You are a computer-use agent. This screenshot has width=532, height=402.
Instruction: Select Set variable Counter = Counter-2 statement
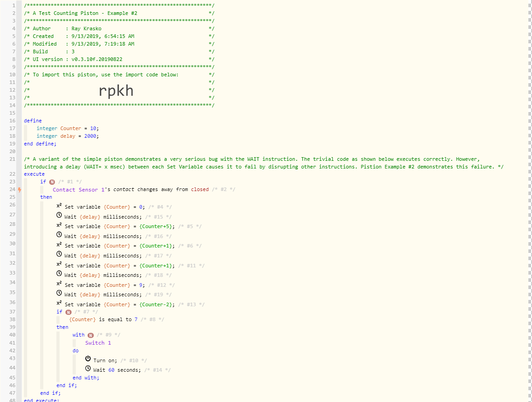pyautogui.click(x=120, y=304)
